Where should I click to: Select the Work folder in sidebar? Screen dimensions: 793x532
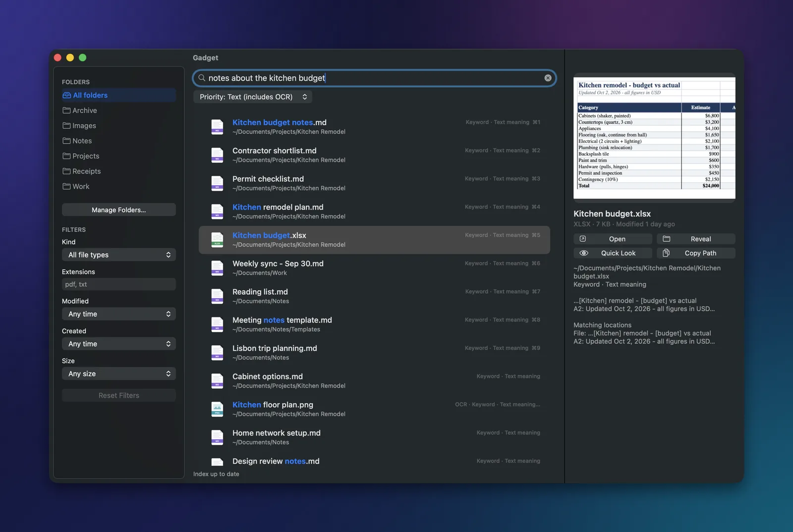tap(119, 186)
